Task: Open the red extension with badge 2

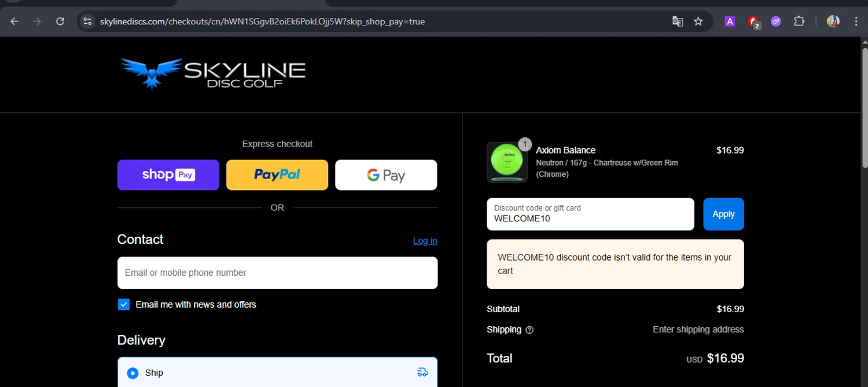Action: click(x=753, y=22)
